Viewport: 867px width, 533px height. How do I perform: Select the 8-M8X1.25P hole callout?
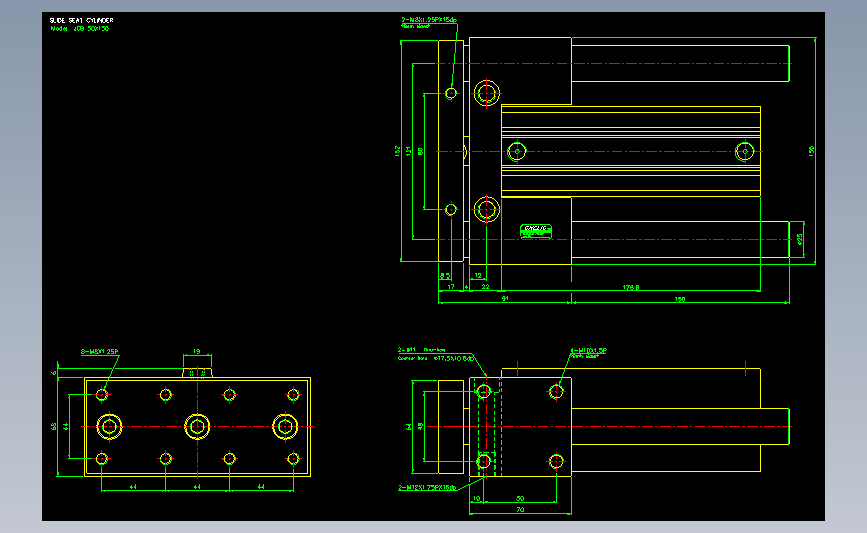click(x=100, y=352)
